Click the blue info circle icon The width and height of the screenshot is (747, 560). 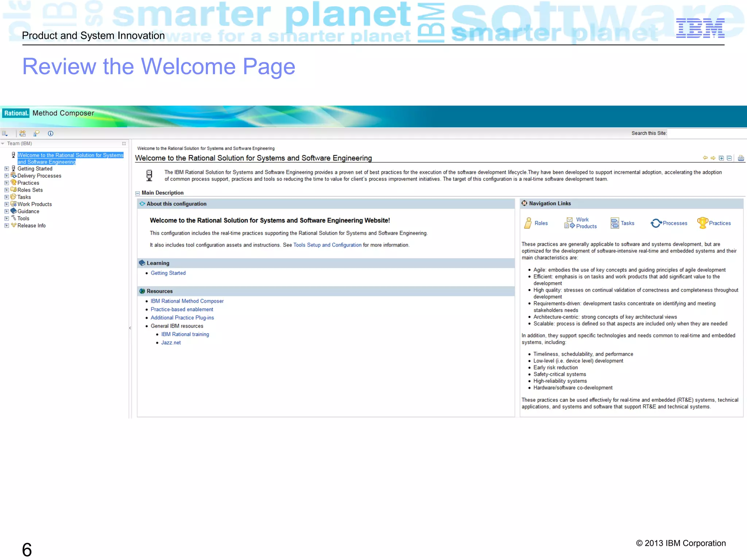coord(51,133)
